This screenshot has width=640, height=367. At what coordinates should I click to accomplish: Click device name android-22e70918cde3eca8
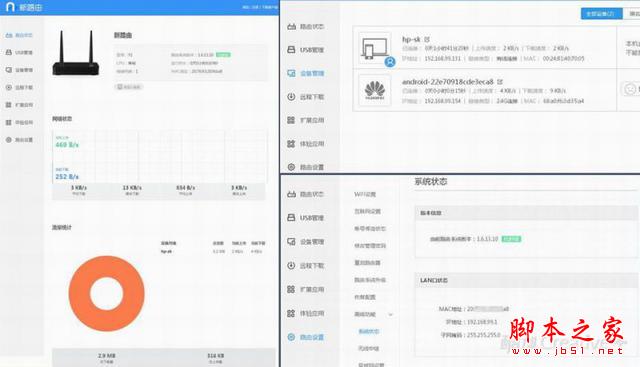(x=448, y=82)
